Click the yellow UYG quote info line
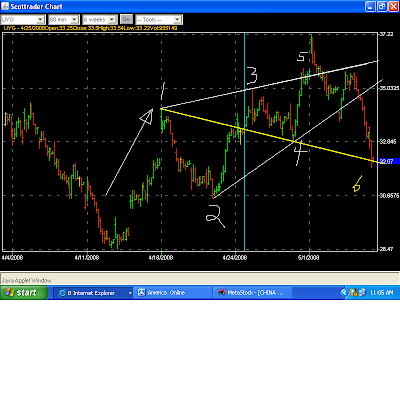This screenshot has height=400, width=400. pos(90,28)
